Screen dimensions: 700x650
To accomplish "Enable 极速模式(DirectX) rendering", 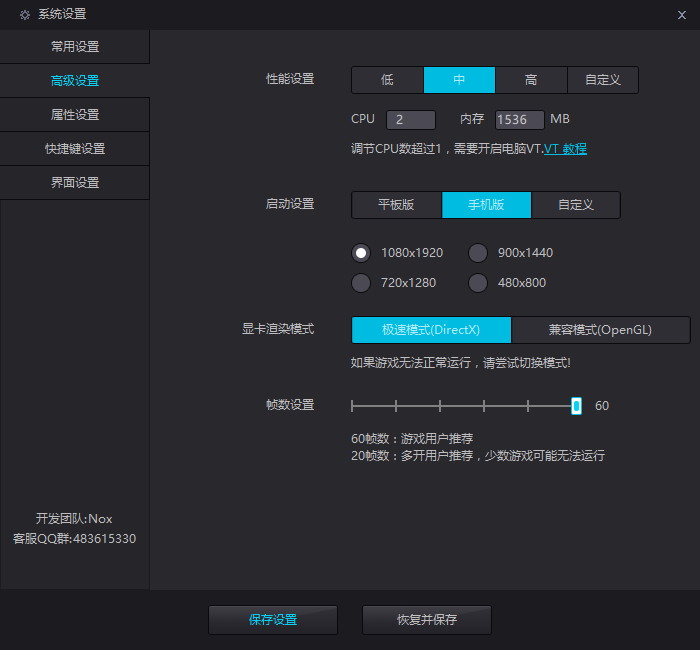I will click(x=431, y=330).
